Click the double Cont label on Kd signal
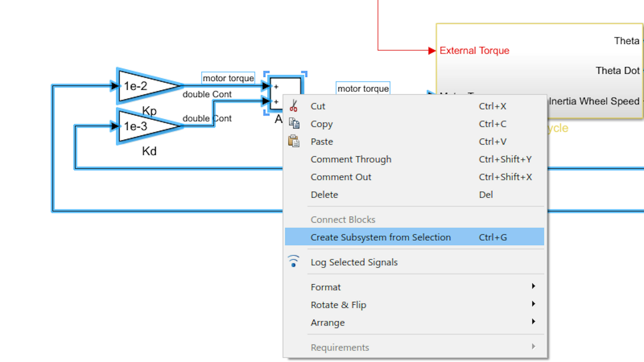Screen dimensions: 644x362 pos(207,118)
